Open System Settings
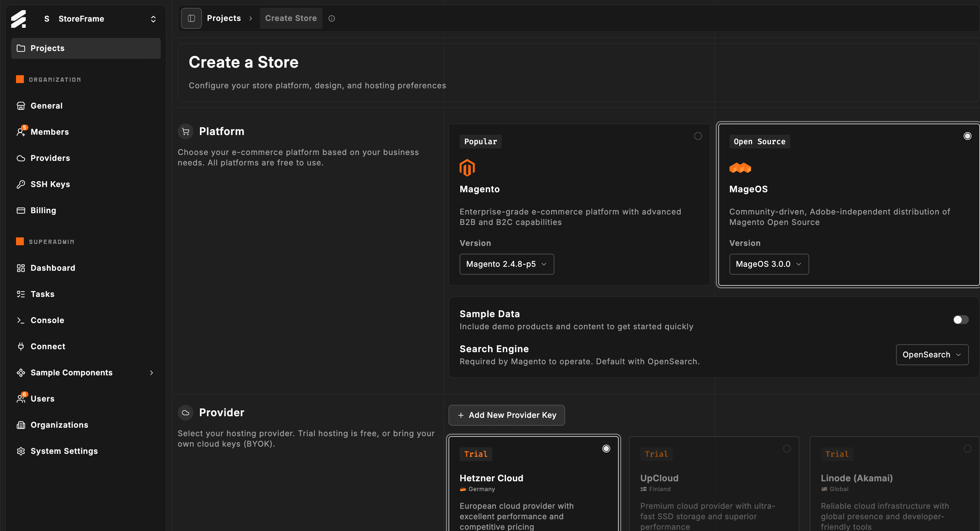Image resolution: width=980 pixels, height=531 pixels. 86,451
